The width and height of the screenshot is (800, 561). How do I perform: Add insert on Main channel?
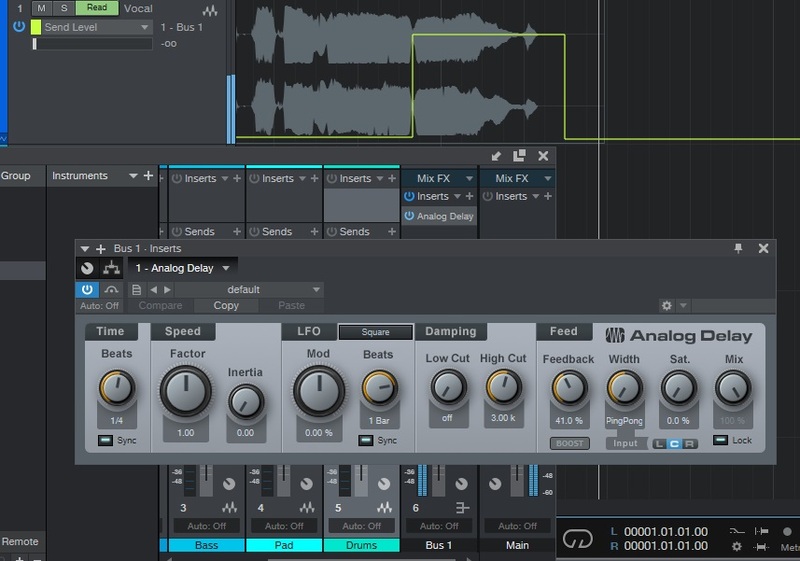tap(547, 196)
